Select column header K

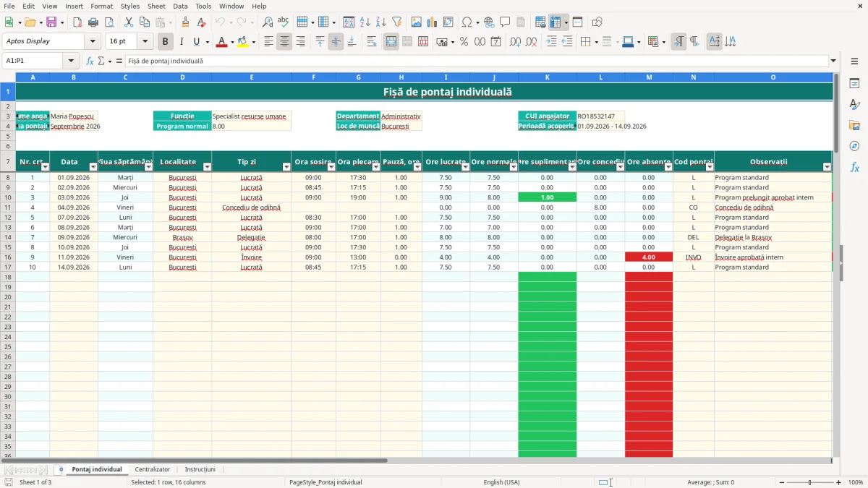click(547, 77)
